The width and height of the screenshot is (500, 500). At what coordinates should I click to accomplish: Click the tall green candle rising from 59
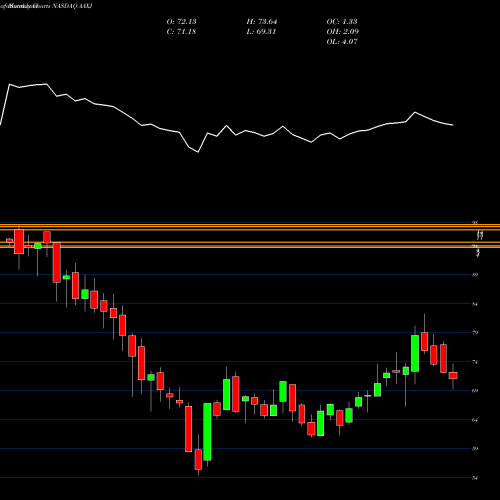pyautogui.click(x=207, y=432)
